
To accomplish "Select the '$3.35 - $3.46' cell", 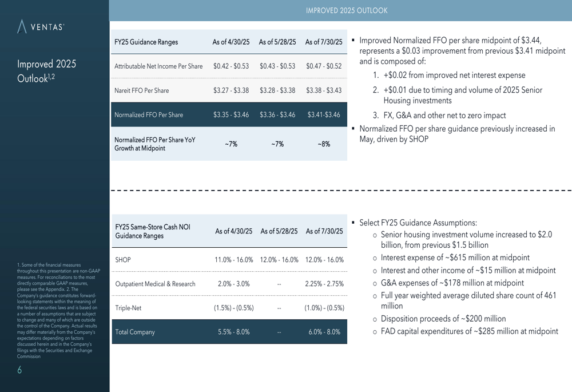I will pos(231,114).
